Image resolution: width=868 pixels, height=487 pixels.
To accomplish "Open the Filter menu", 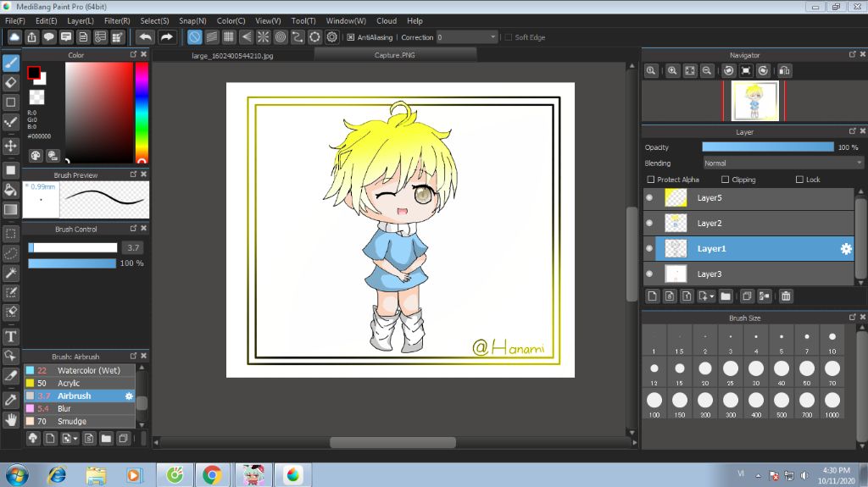I will 117,20.
